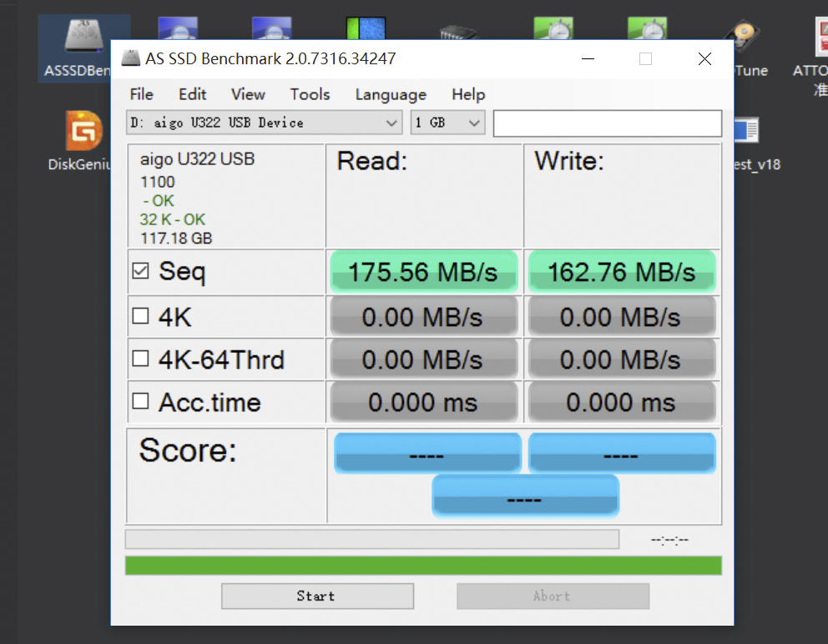Click the green progress bar

coord(423,566)
